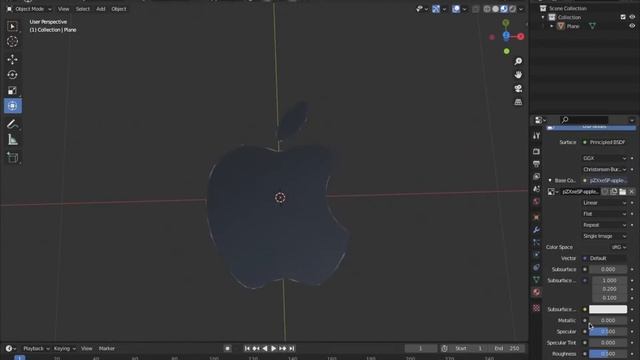
Task: Hide the Plane object using its eye icon
Action: pyautogui.click(x=632, y=26)
